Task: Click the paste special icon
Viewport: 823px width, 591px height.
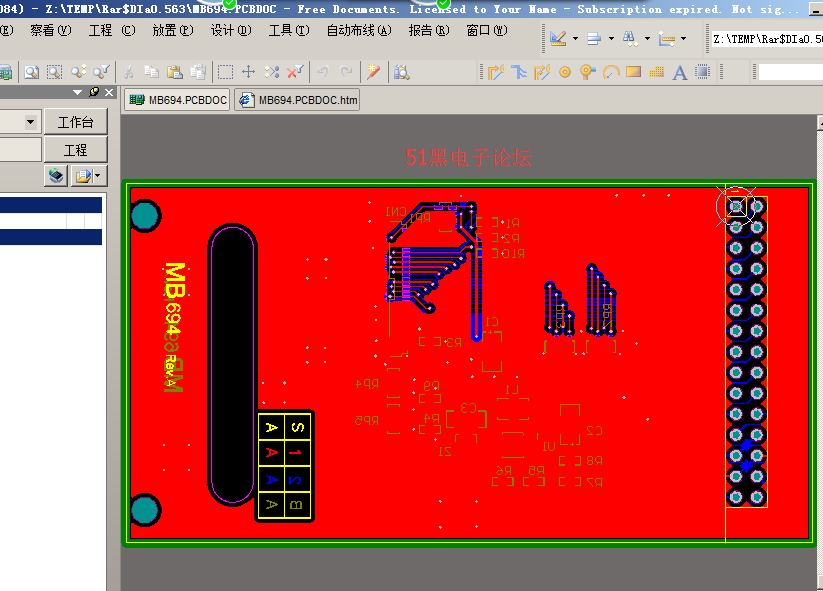Action: [x=198, y=72]
